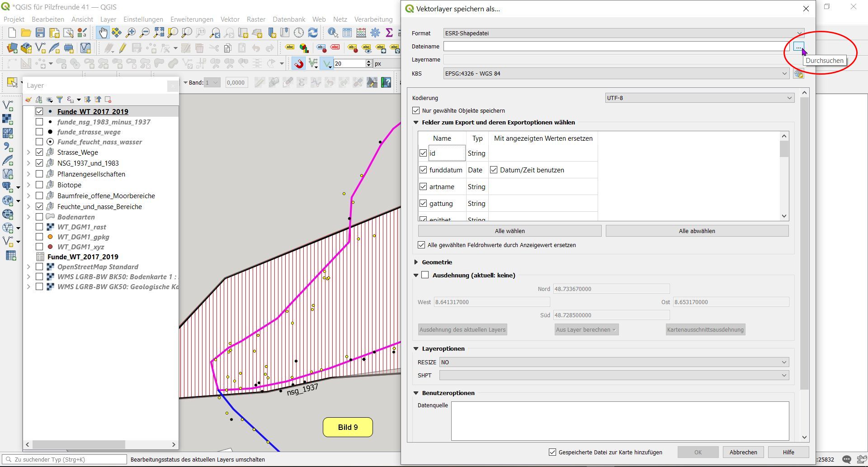Toggle snapping with the magnet icon
This screenshot has height=467, width=868.
298,64
